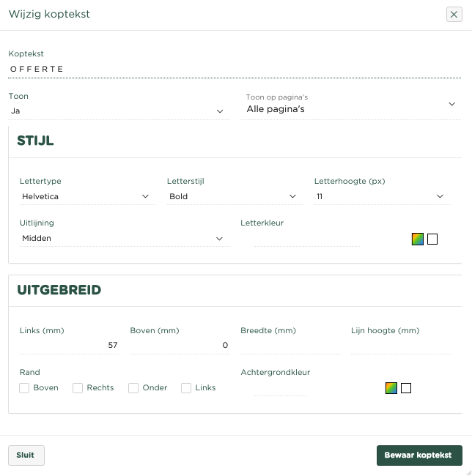The height and width of the screenshot is (476, 472).
Task: Click the white Achtergrondkleur swatch box
Action: 406,388
